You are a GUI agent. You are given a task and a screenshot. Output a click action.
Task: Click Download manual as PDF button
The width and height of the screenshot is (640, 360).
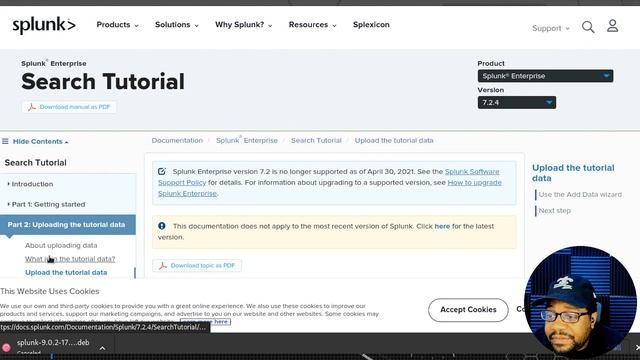click(69, 107)
